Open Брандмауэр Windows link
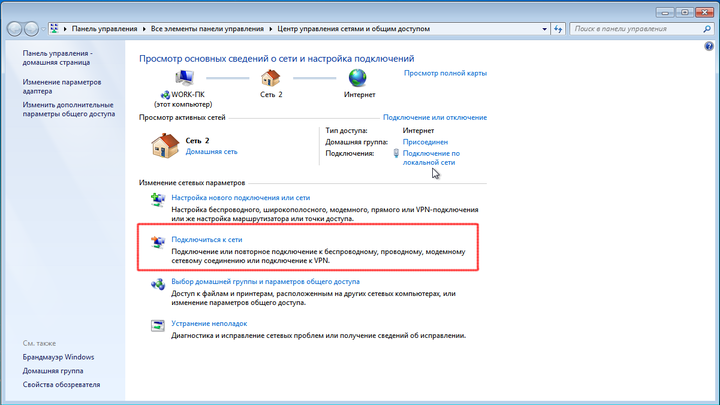 [58, 357]
